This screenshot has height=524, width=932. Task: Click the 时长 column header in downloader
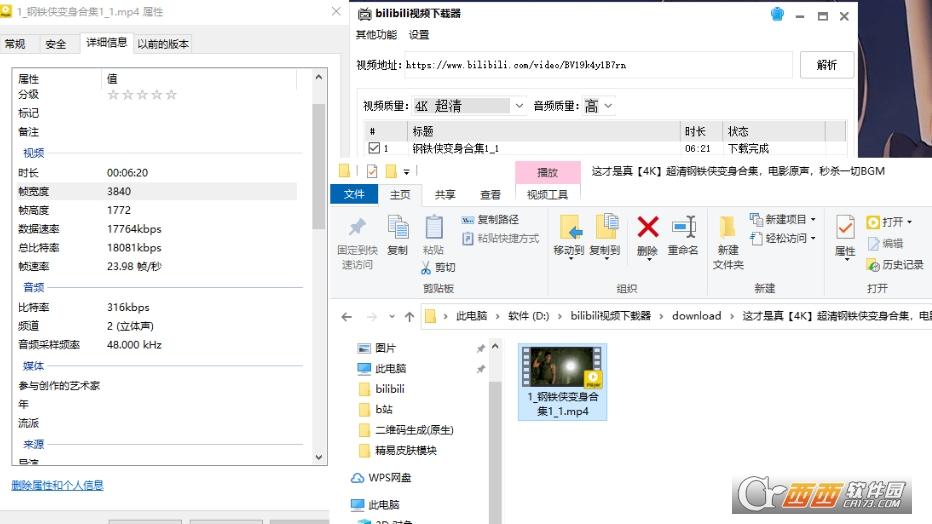[x=701, y=131]
